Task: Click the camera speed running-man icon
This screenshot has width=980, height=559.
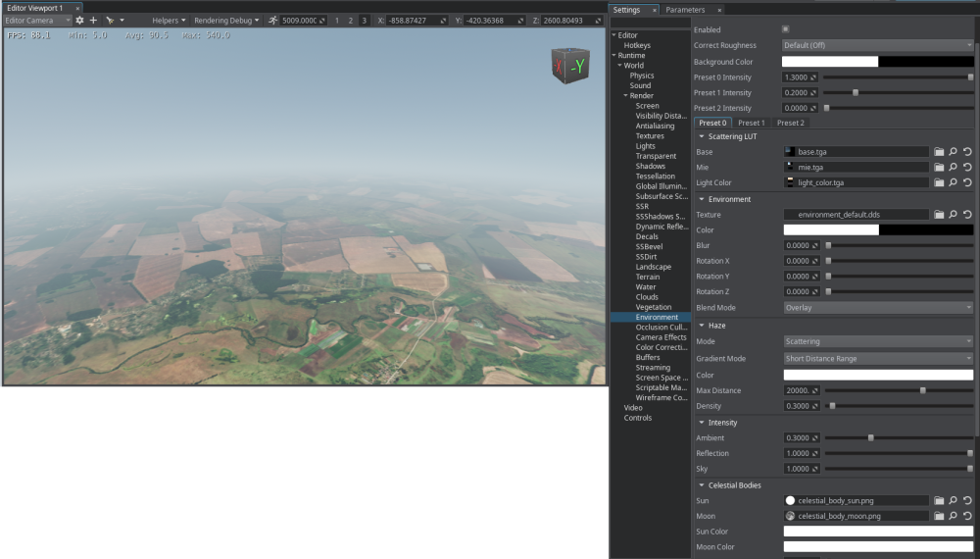Action: (x=272, y=20)
